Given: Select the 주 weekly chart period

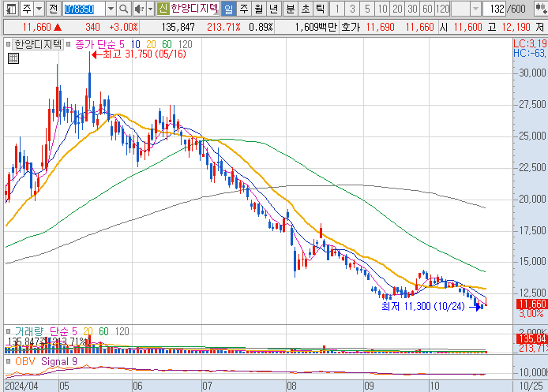Looking at the screenshot, I should coord(243,9).
